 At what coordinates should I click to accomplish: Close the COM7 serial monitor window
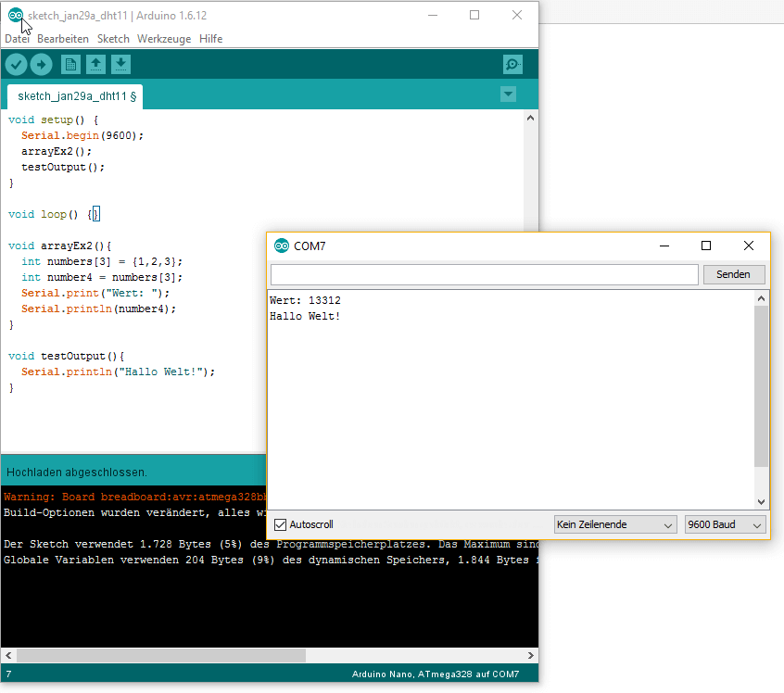[749, 246]
